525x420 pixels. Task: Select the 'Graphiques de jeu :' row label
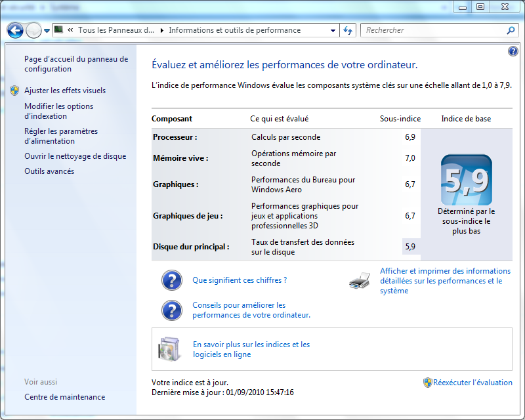click(188, 216)
